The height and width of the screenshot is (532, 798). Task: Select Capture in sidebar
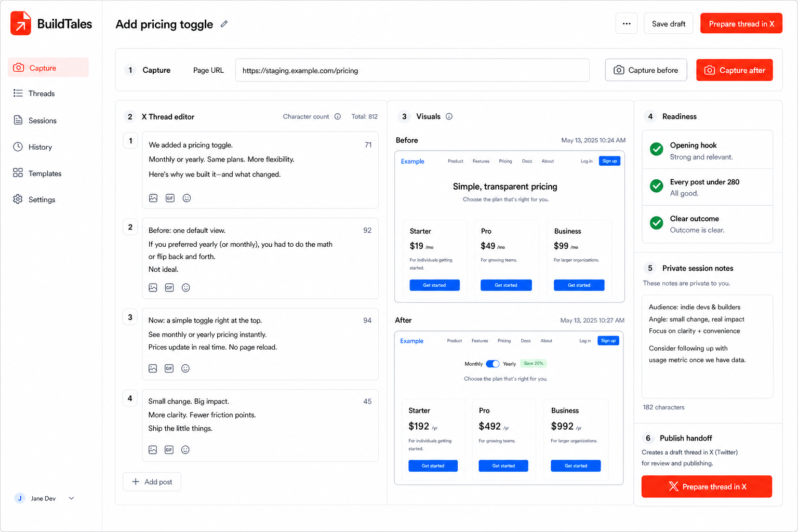point(48,68)
